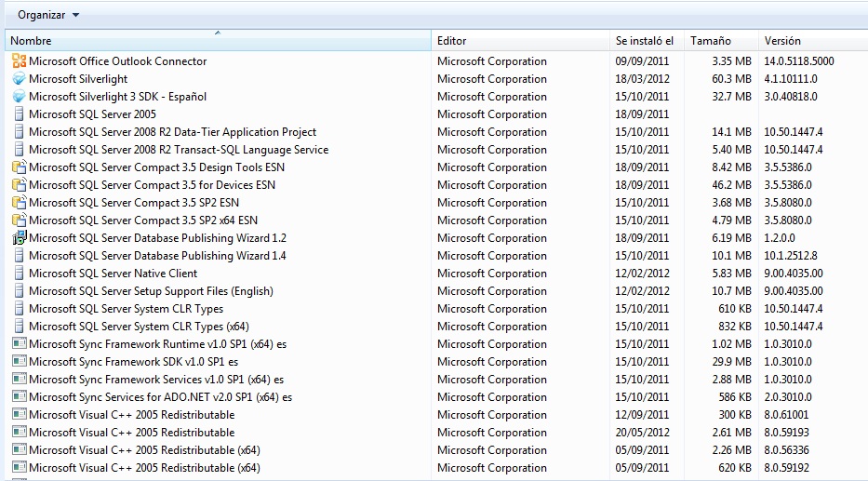Click version value 2.0.3010.0
868x481 pixels.
788,397
